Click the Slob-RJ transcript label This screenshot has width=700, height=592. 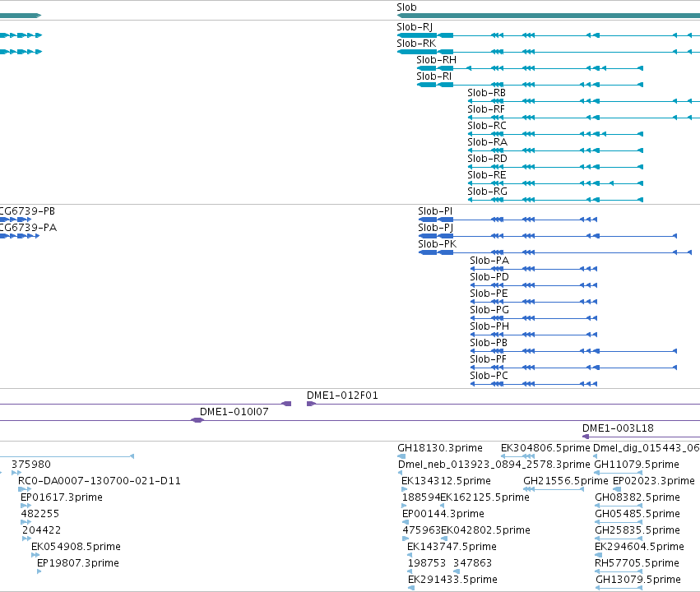click(x=415, y=27)
